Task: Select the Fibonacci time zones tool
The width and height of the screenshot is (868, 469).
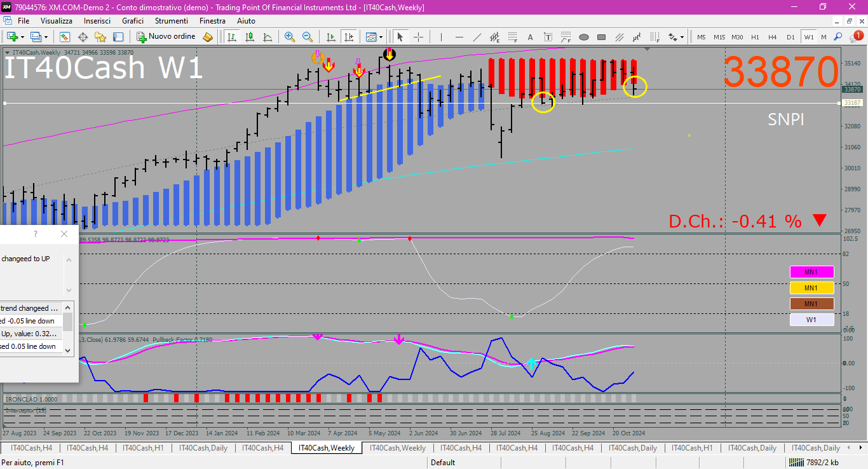Action: [x=655, y=37]
